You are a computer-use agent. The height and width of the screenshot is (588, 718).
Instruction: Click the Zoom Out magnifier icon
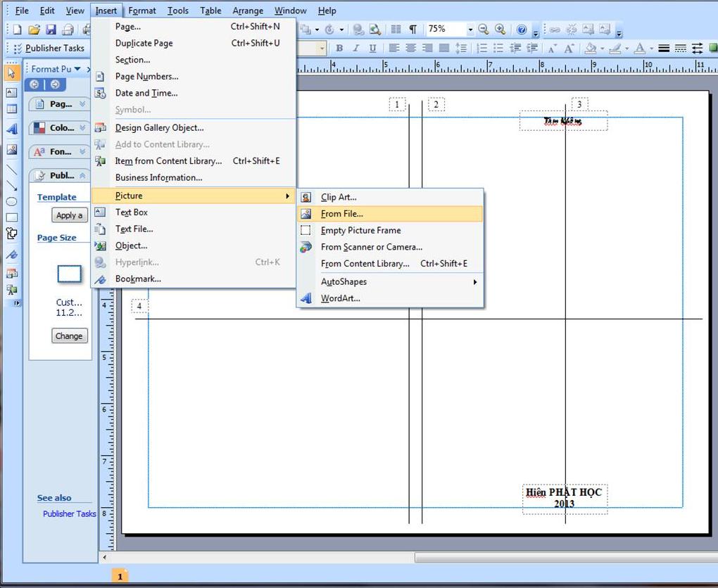[x=483, y=30]
